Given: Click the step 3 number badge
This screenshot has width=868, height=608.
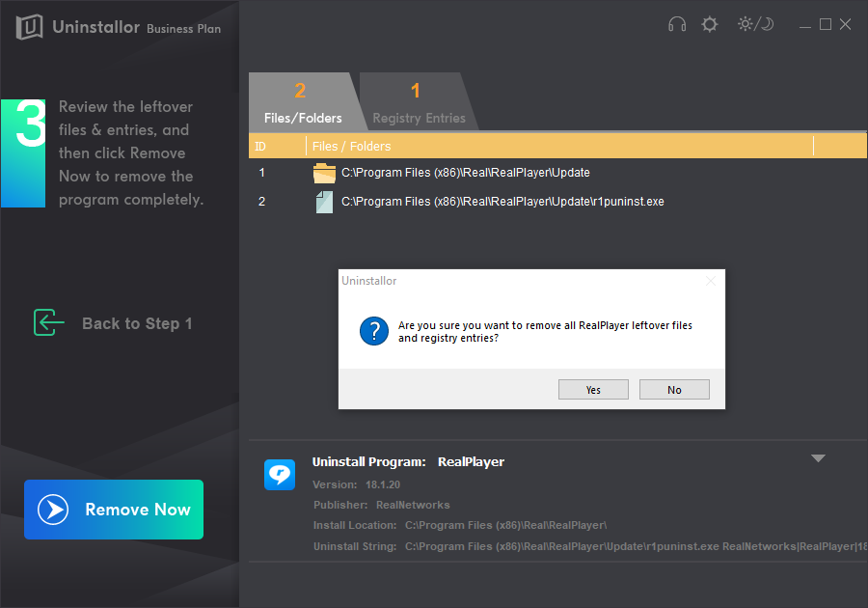Looking at the screenshot, I should 23,153.
